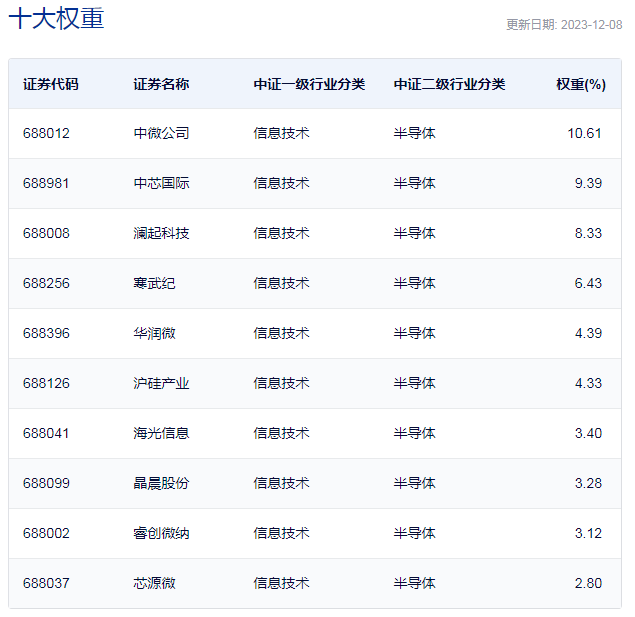635x617 pixels.
Task: Select stock code 688037
Action: coord(46,583)
